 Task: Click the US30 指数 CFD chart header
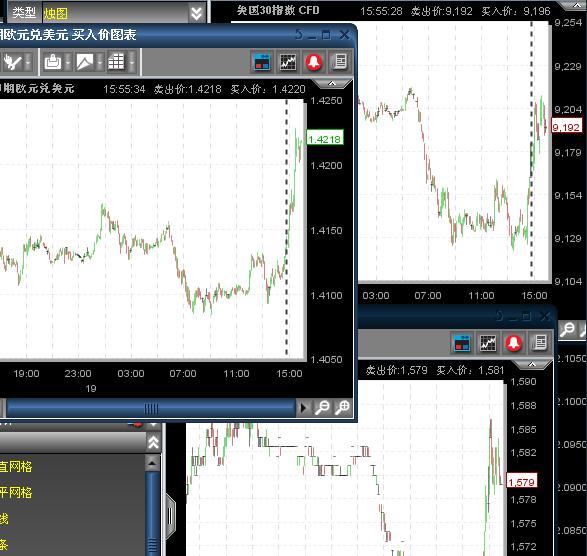[278, 10]
